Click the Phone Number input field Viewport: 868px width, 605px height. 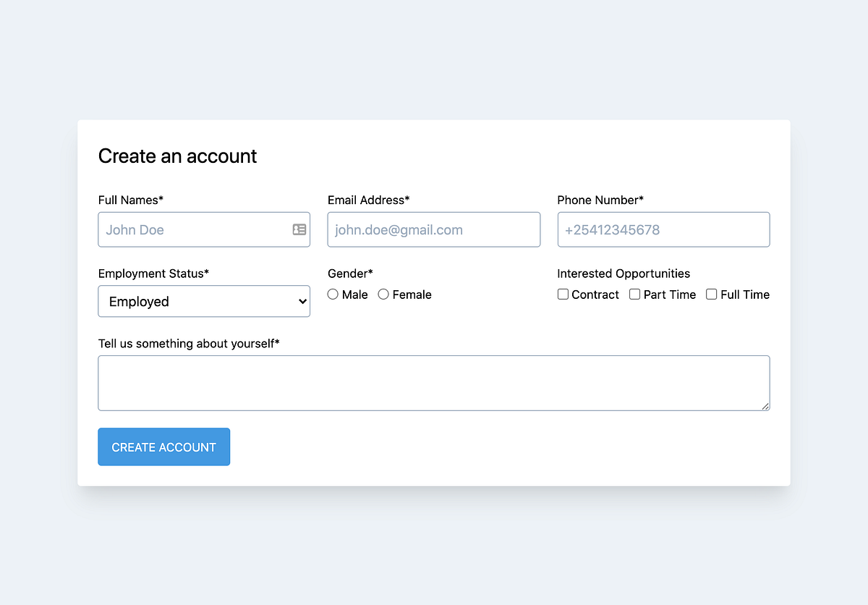click(663, 229)
